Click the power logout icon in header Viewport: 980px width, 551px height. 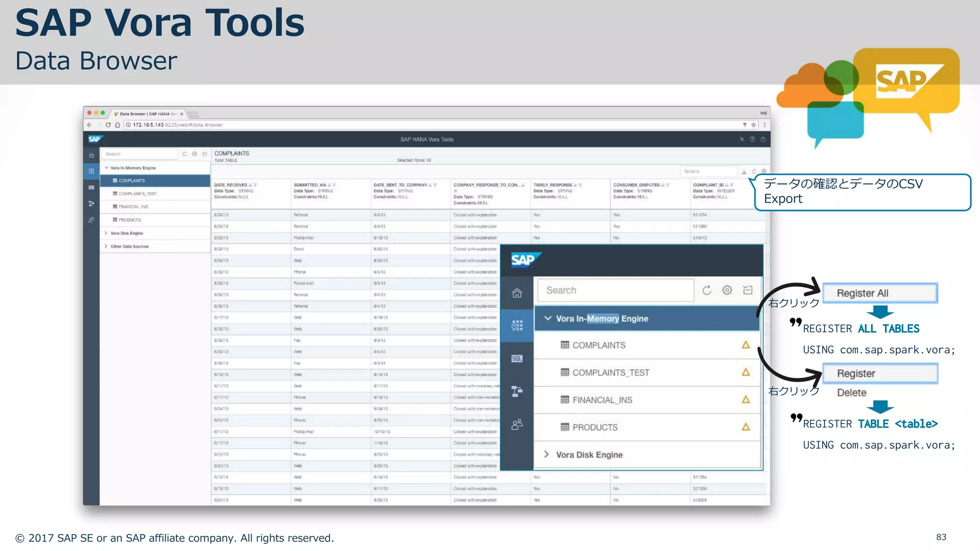point(763,139)
